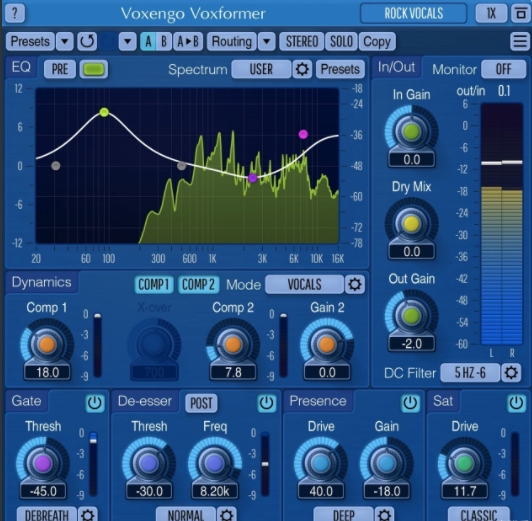
Task: Select the gray EQ point near 30 Hz
Action: [x=56, y=166]
